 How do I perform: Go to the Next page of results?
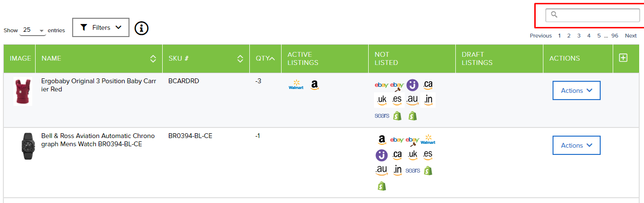(631, 36)
